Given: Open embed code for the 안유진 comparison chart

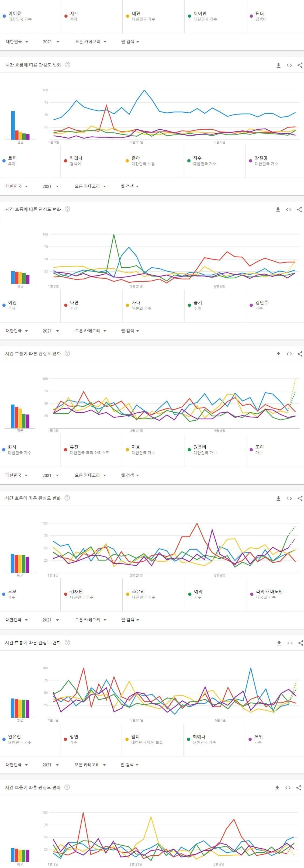Looking at the screenshot, I should 288,788.
